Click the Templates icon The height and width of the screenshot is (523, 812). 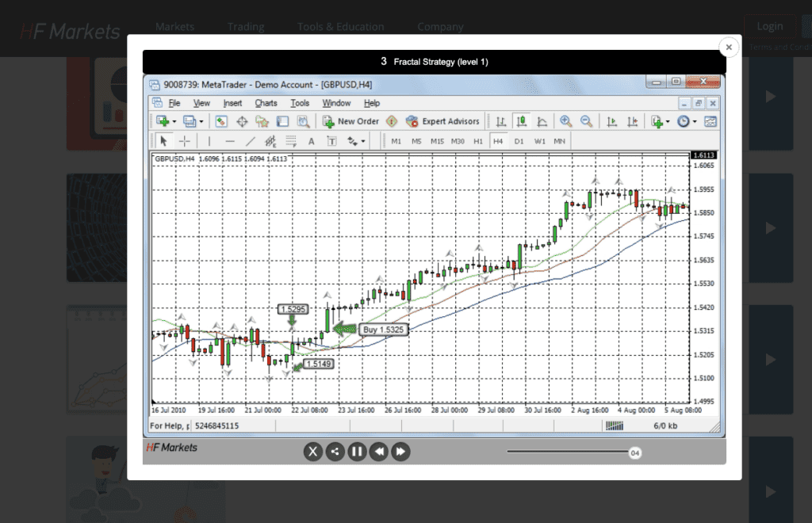(710, 121)
